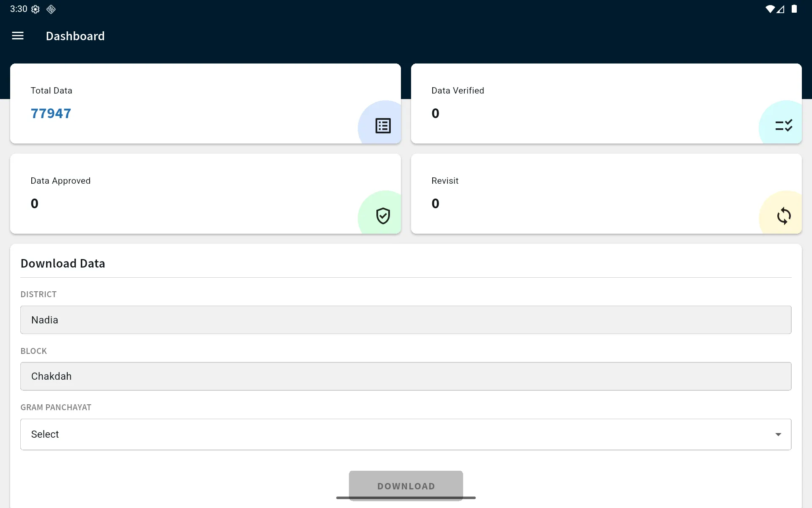Click the GRAM PANCHAYAT field label
Screen dimensions: 812x508
pyautogui.click(x=56, y=407)
